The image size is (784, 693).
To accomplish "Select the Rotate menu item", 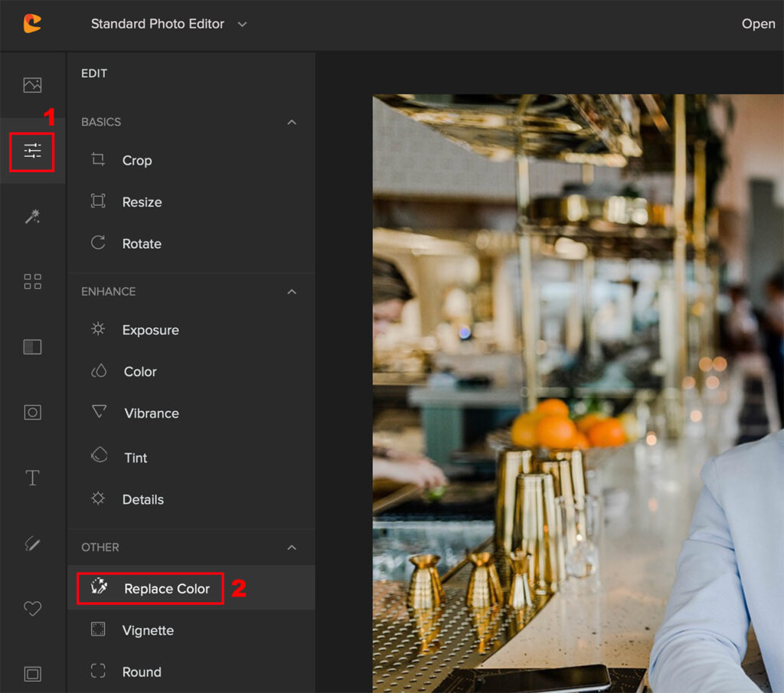I will (191, 244).
